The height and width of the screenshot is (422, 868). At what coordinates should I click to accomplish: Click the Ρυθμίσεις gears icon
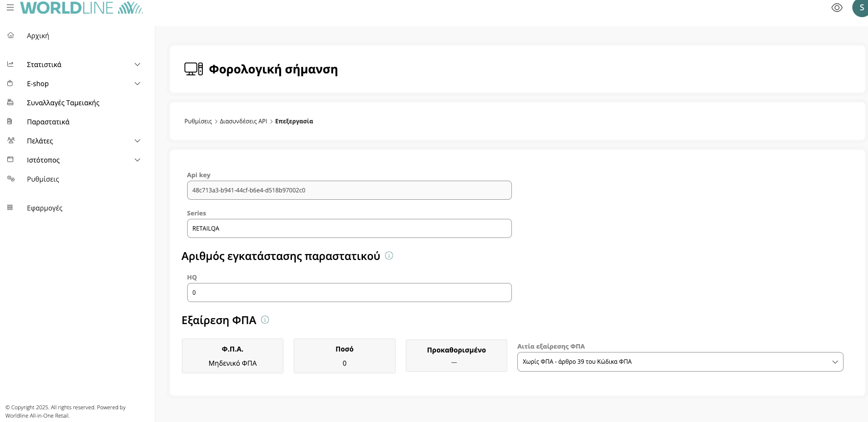(x=11, y=179)
